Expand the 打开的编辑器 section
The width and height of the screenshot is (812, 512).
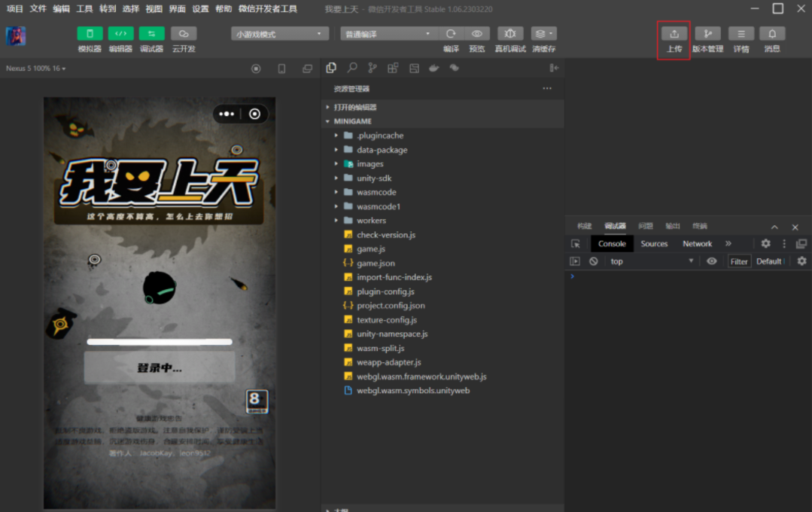click(x=442, y=107)
